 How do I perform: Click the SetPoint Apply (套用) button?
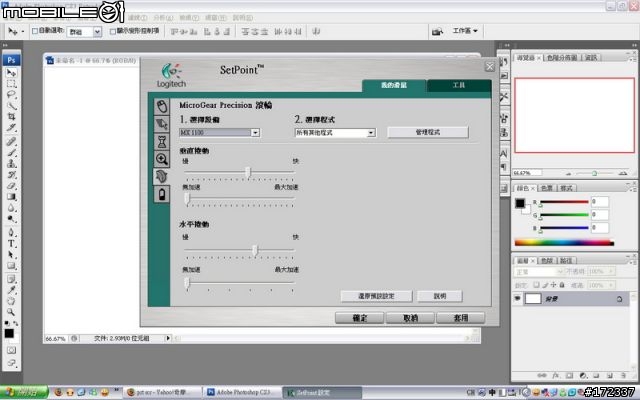tap(461, 318)
